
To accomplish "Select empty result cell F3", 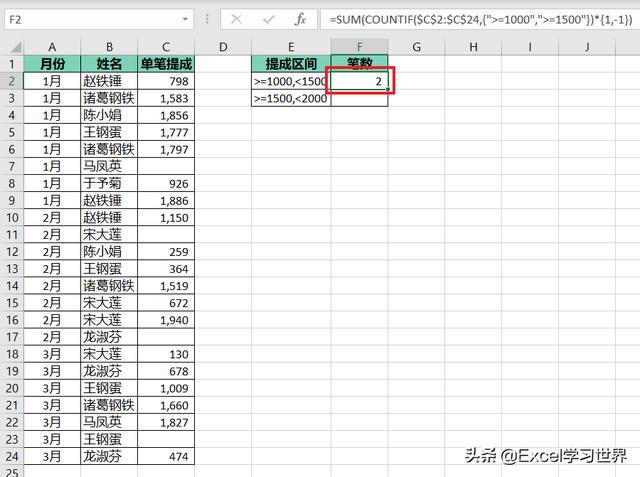I will click(359, 98).
